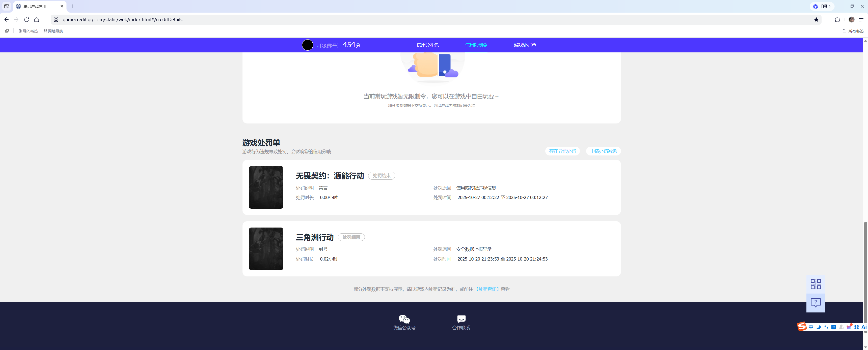Click the 0.02小时 duration value

(x=329, y=259)
